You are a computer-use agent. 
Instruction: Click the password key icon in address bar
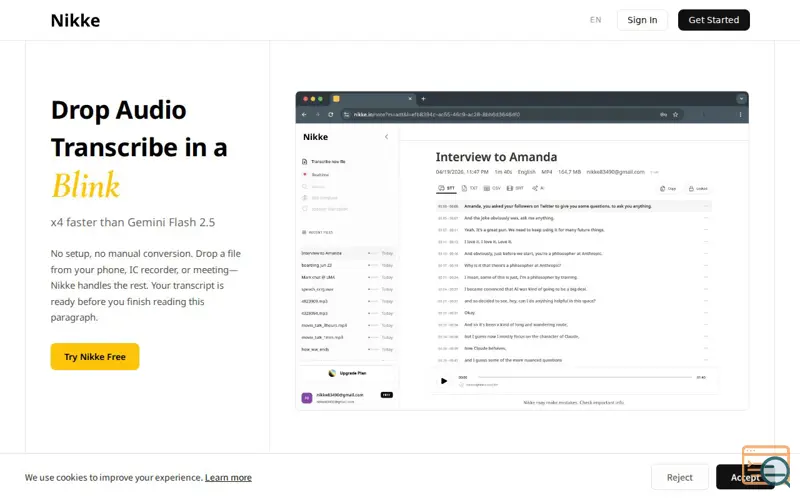[663, 114]
